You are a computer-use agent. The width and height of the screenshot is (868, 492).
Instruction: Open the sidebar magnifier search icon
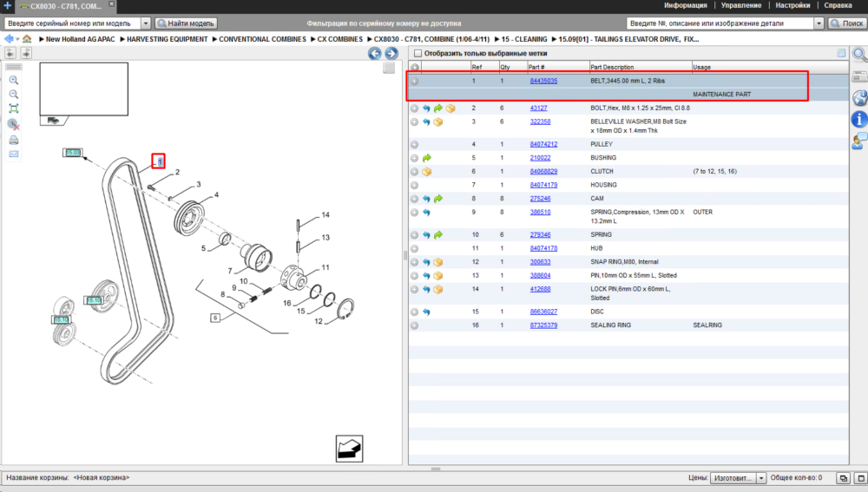[x=859, y=55]
